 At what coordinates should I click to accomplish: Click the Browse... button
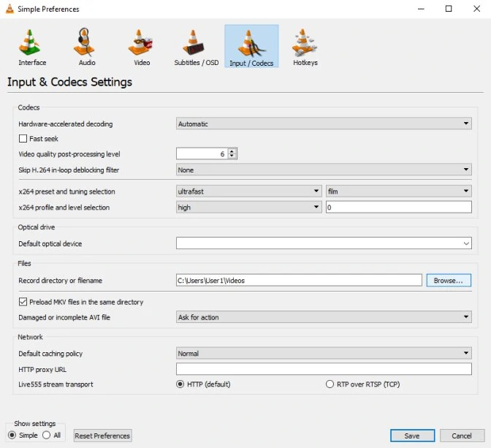coord(449,281)
